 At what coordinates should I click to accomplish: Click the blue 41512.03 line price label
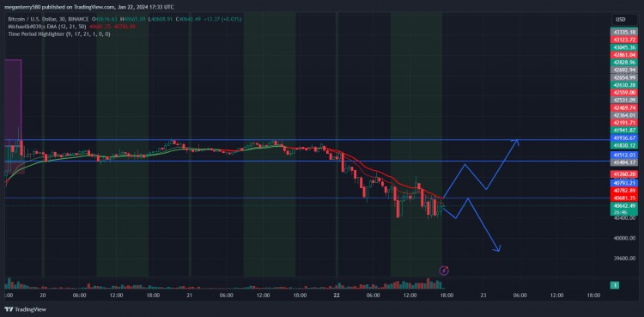tap(623, 155)
